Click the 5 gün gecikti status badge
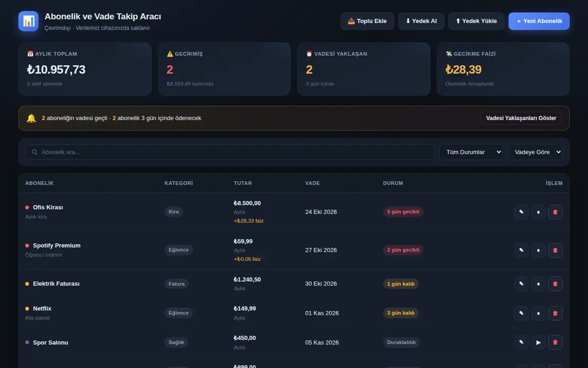The image size is (588, 368). click(403, 212)
